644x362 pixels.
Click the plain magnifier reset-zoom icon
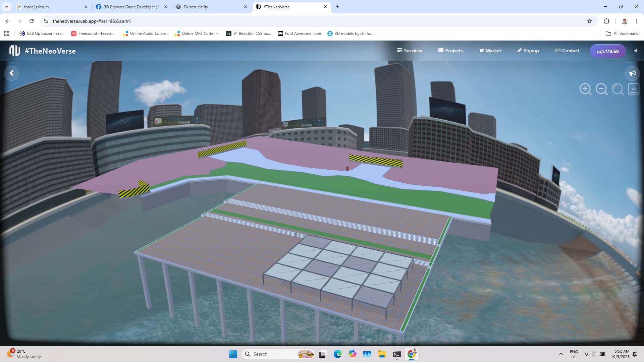[x=618, y=89]
